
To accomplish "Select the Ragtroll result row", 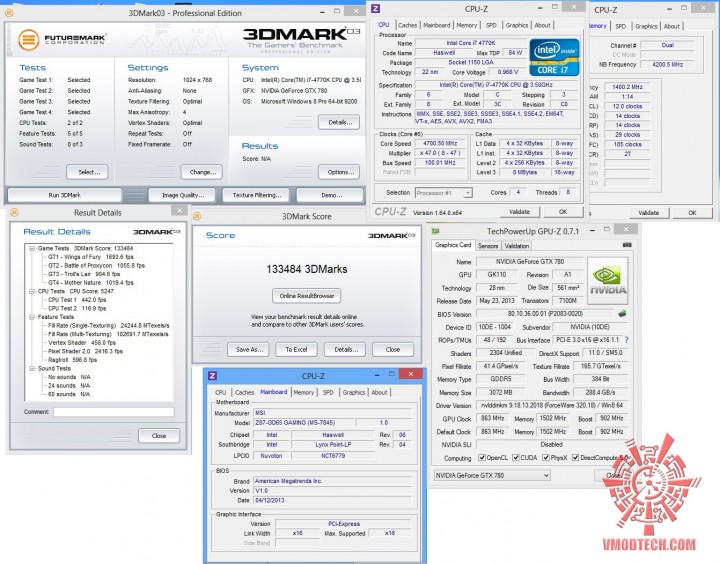I will click(x=73, y=360).
